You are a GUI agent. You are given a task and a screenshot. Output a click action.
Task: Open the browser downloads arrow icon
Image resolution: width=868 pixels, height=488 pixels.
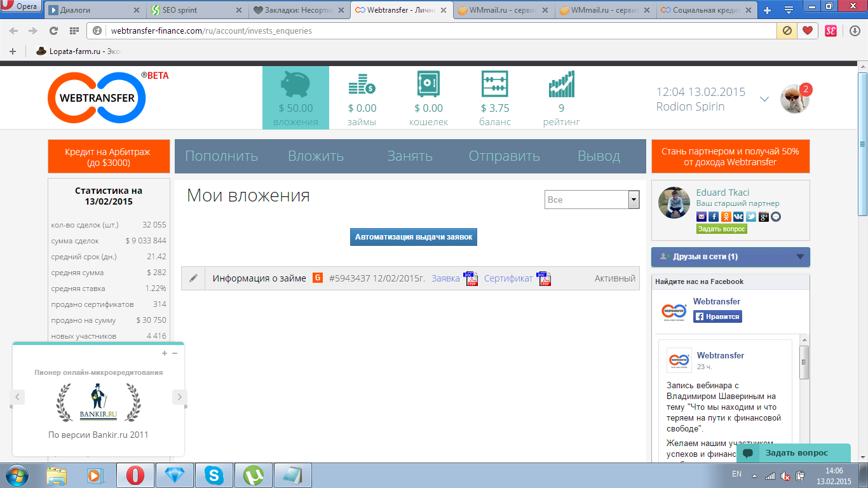855,30
